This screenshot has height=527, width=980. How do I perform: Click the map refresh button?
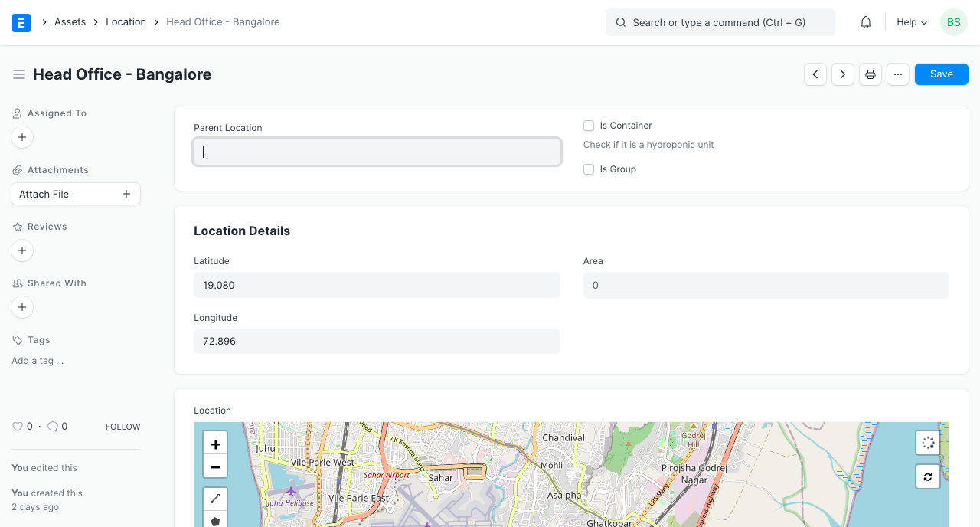click(928, 476)
